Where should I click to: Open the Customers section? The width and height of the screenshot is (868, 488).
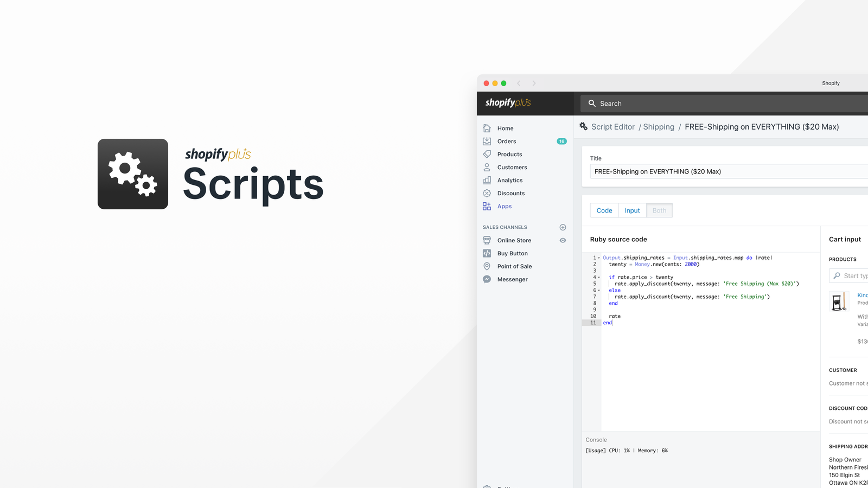pos(487,167)
